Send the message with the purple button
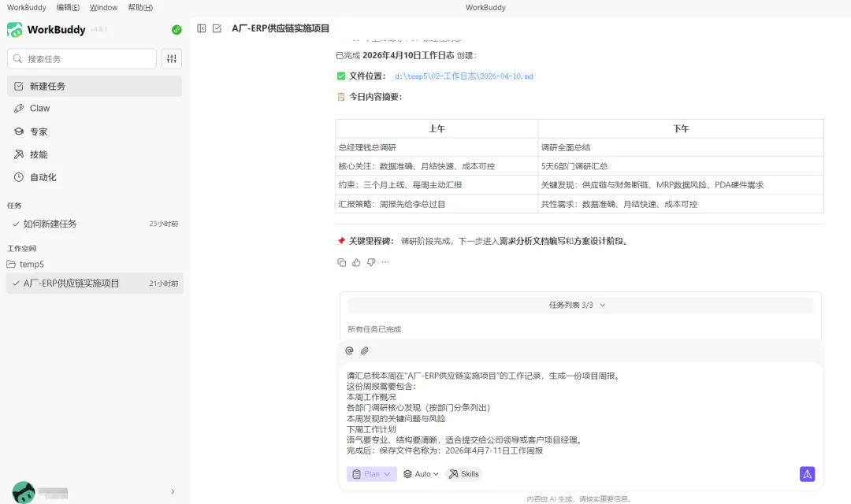The image size is (851, 504). tap(807, 474)
